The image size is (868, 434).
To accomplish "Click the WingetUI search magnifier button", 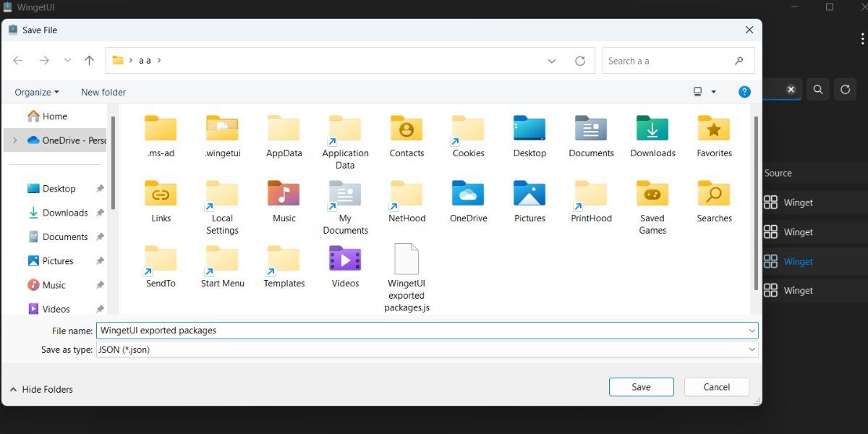I will pyautogui.click(x=818, y=90).
